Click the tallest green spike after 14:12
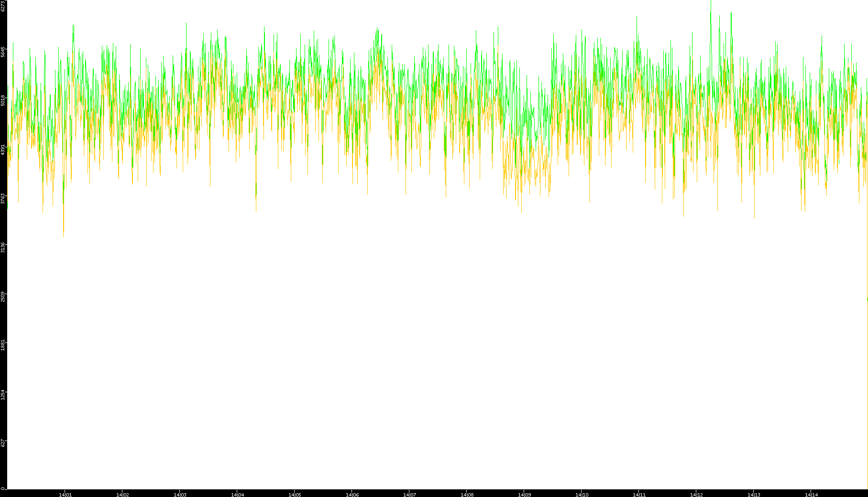The image size is (868, 497). click(711, 3)
